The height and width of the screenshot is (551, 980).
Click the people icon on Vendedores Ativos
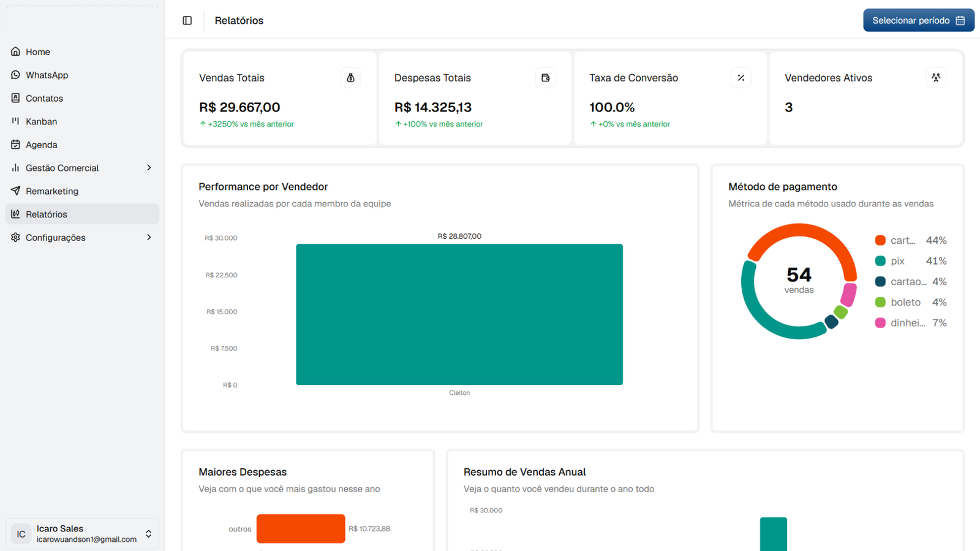point(936,78)
